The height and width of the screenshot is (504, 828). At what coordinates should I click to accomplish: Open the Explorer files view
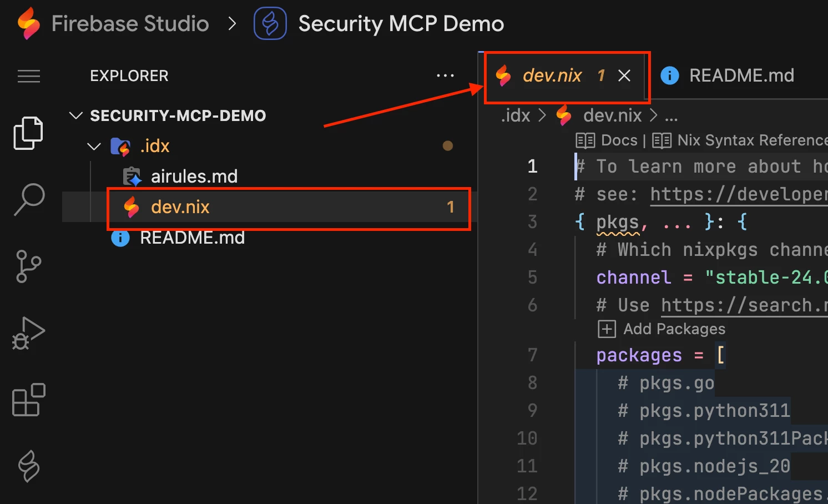[x=28, y=133]
